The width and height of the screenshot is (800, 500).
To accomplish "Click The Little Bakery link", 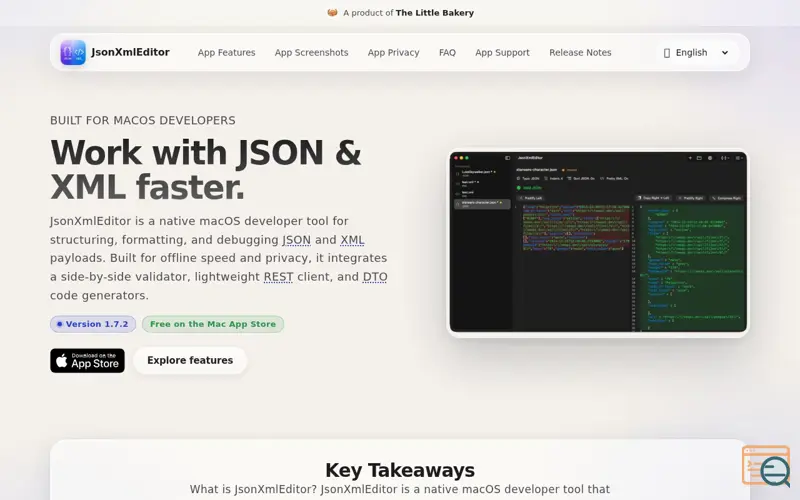I will tap(435, 13).
